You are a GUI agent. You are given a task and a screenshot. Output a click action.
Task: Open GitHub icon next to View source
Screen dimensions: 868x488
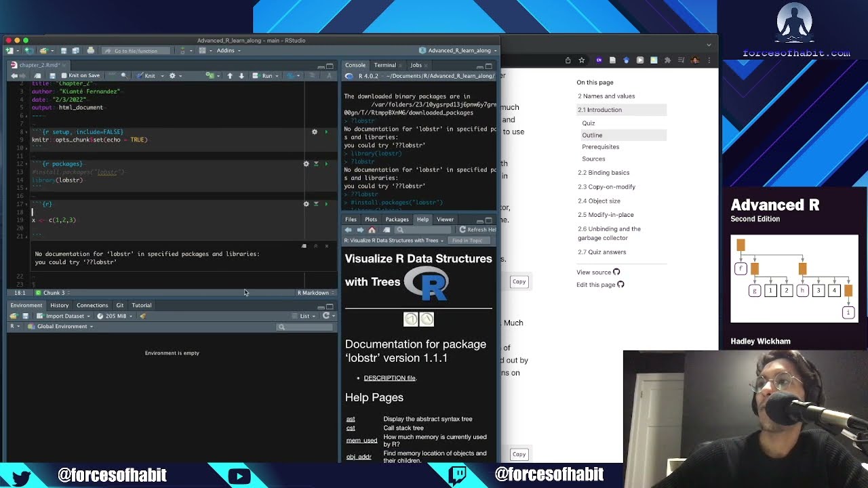616,272
